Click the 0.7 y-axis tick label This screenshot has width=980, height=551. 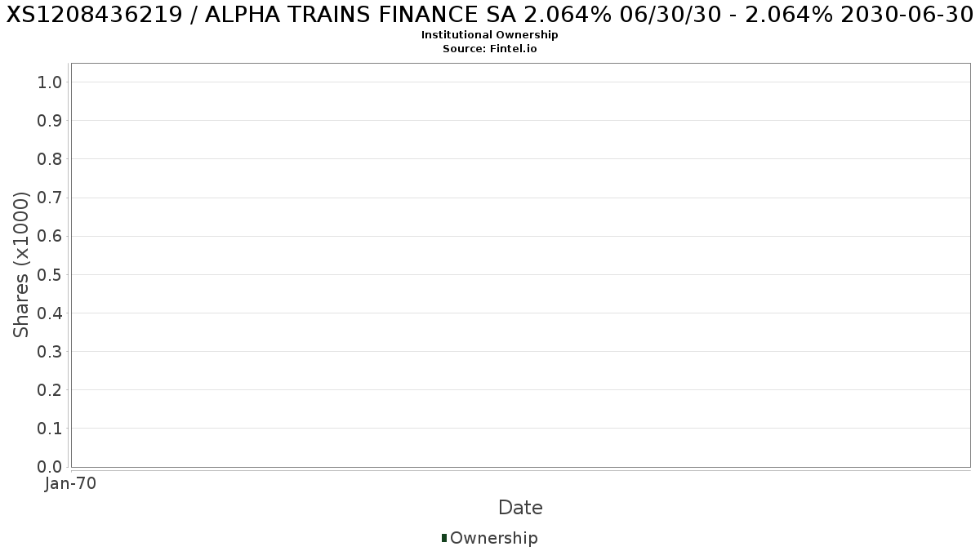[50, 198]
